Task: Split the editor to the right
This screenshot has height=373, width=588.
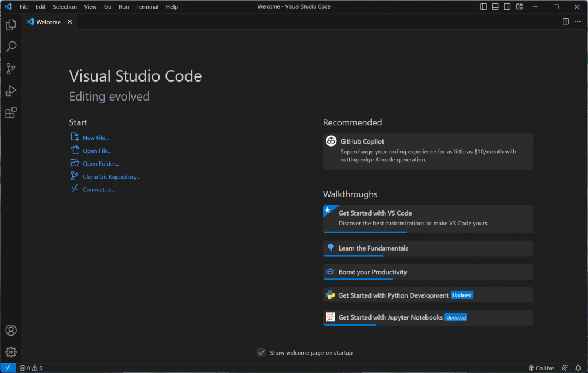Action: coord(566,22)
